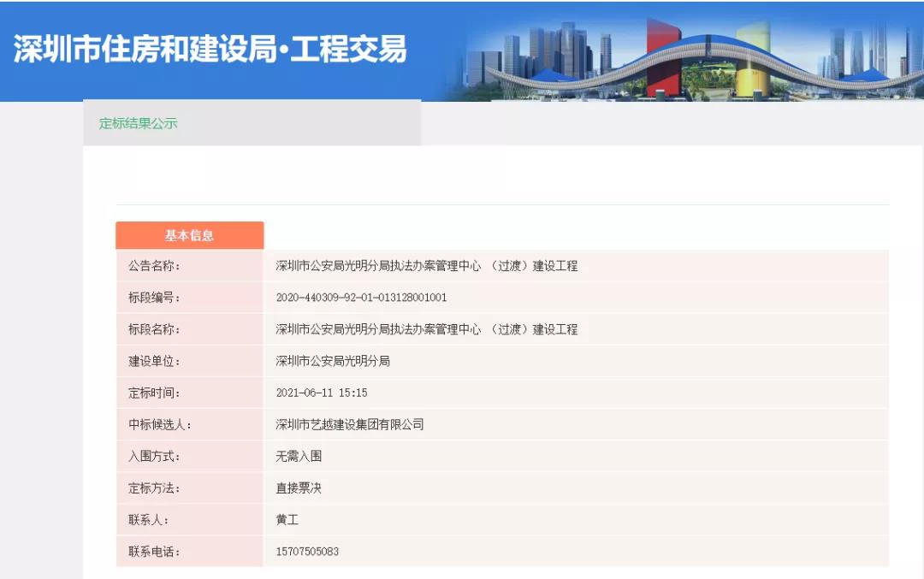
Task: Click the 标段名称 field label
Action: 155,329
